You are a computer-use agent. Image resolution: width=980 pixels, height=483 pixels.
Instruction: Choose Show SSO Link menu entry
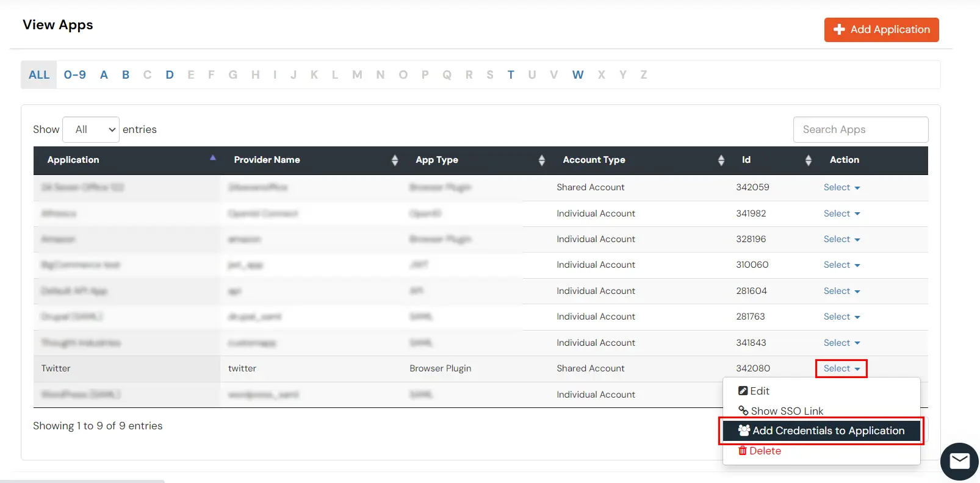[821, 410]
